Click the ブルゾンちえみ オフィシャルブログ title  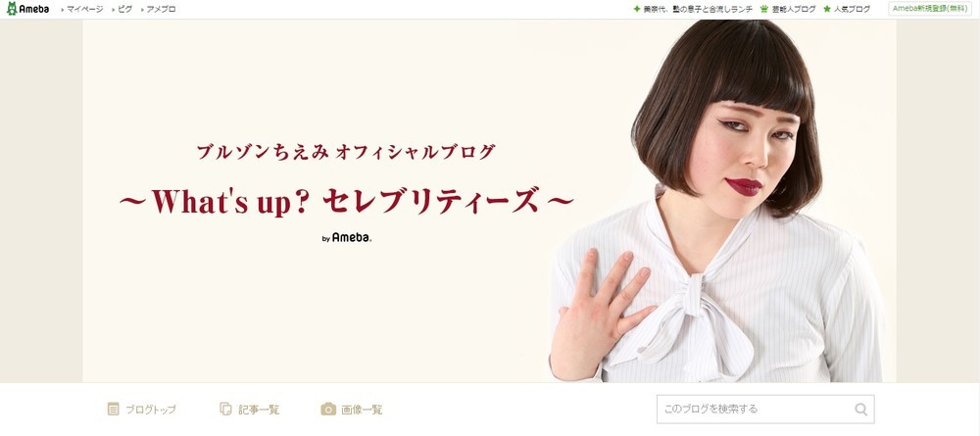coord(346,152)
